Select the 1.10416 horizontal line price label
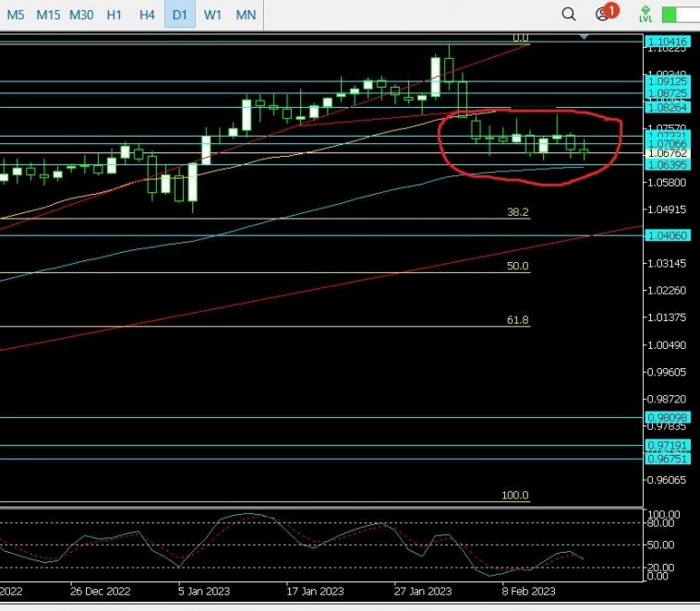Image resolution: width=700 pixels, height=611 pixels. [667, 42]
